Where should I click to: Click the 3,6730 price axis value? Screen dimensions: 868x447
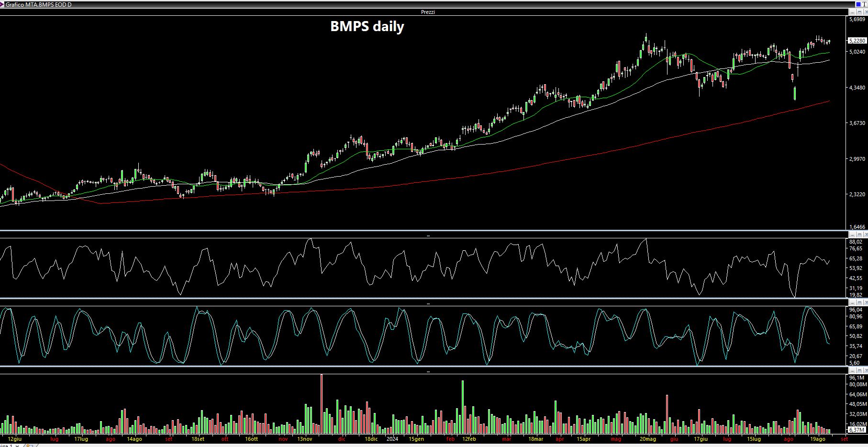point(857,123)
